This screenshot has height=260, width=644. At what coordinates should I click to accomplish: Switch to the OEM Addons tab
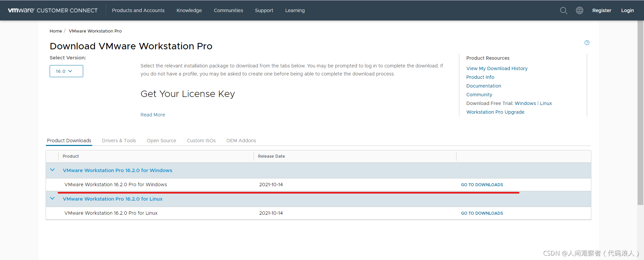(241, 141)
